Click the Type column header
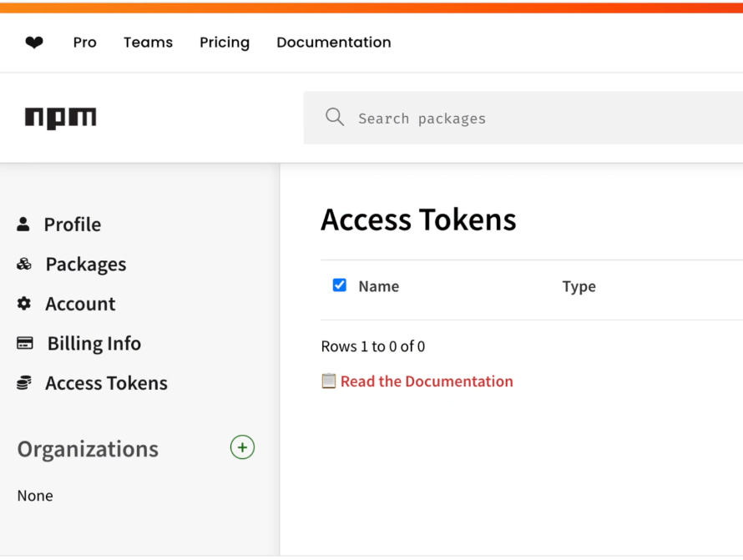Image resolution: width=743 pixels, height=560 pixels. (579, 285)
